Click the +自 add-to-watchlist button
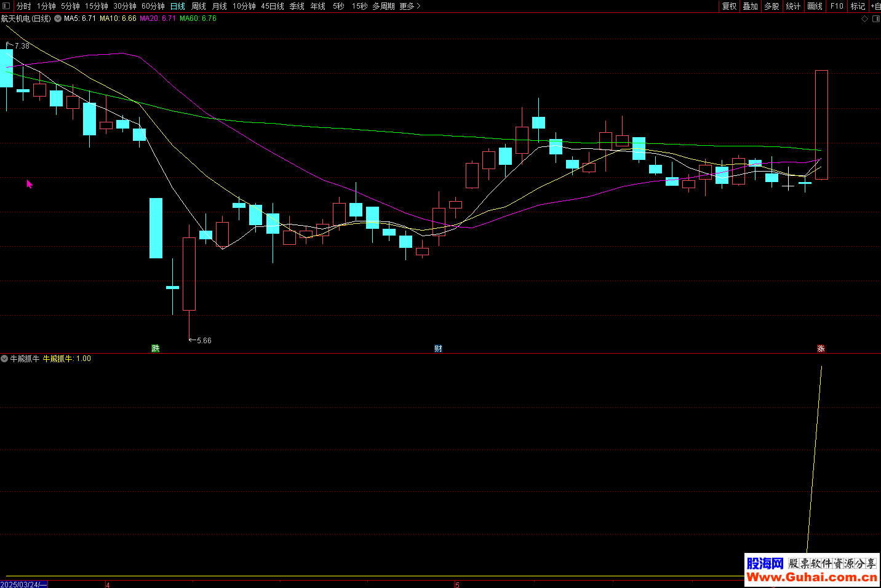 pyautogui.click(x=876, y=6)
